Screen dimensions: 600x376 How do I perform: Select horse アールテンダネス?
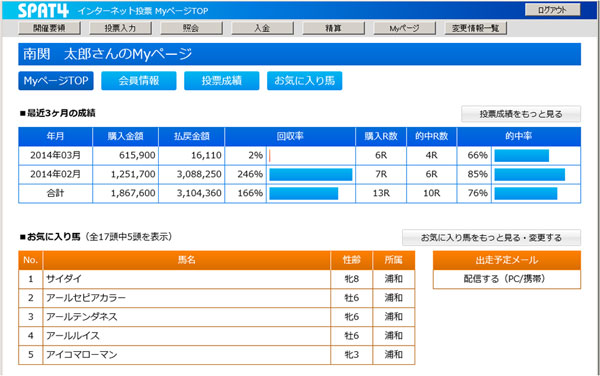(82, 317)
